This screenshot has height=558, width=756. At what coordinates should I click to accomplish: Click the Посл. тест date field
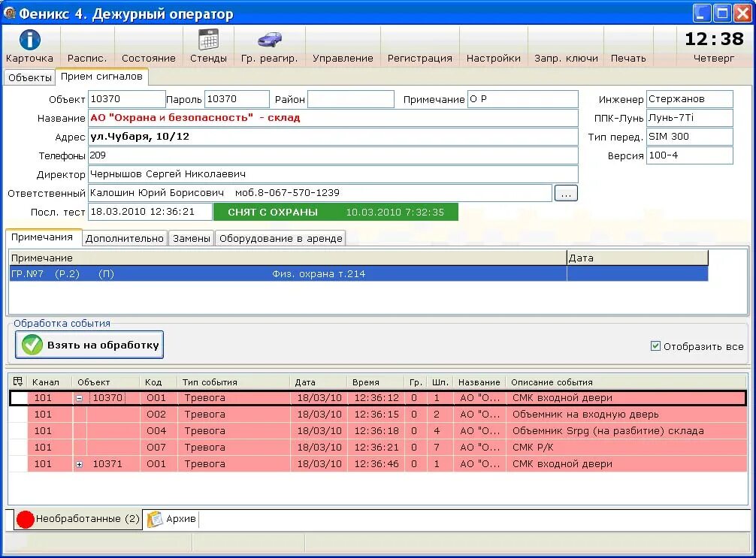point(150,212)
